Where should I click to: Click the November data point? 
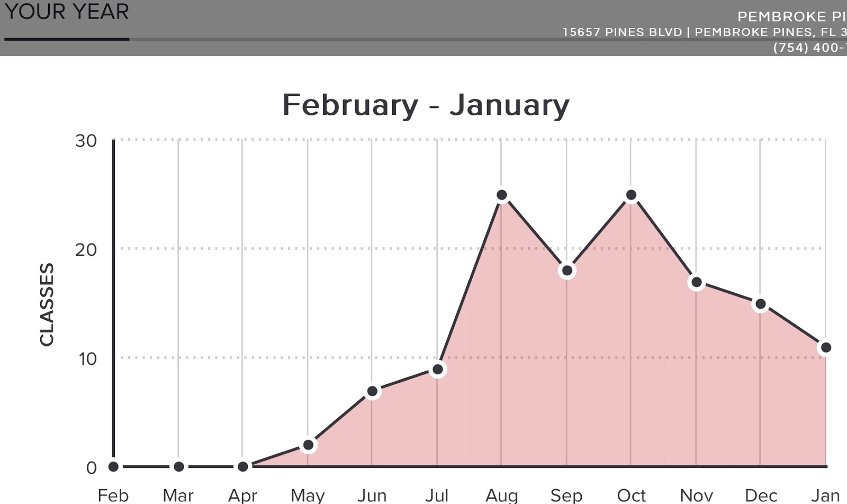pos(697,283)
